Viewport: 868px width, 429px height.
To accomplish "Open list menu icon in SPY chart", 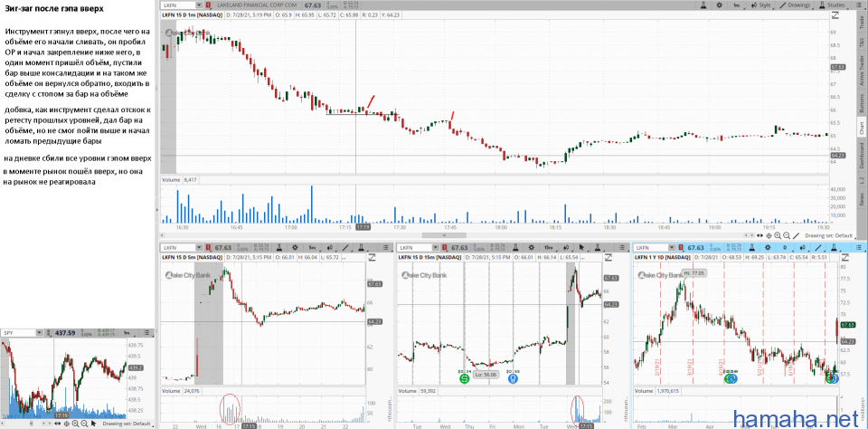I will pyautogui.click(x=147, y=332).
